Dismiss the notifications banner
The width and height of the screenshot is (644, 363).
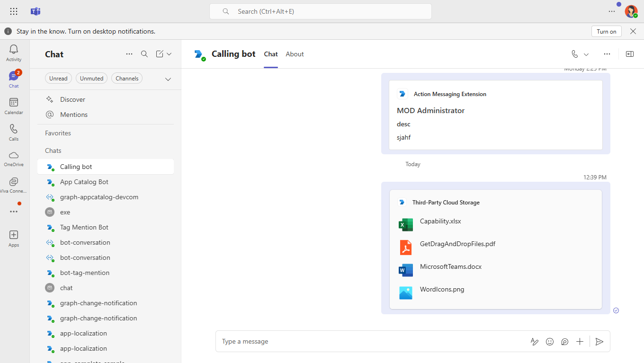[x=633, y=31]
